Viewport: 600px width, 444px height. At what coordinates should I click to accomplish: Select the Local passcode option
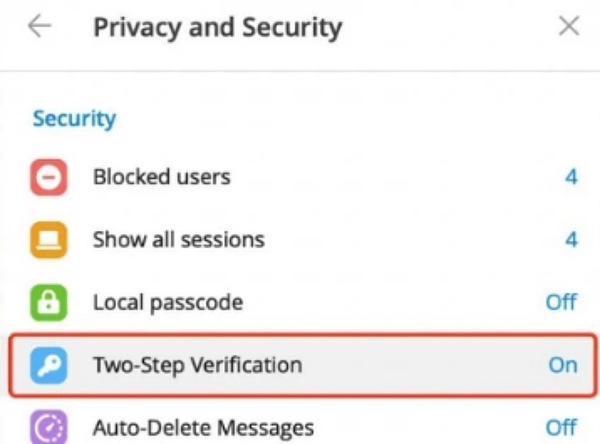click(x=167, y=302)
